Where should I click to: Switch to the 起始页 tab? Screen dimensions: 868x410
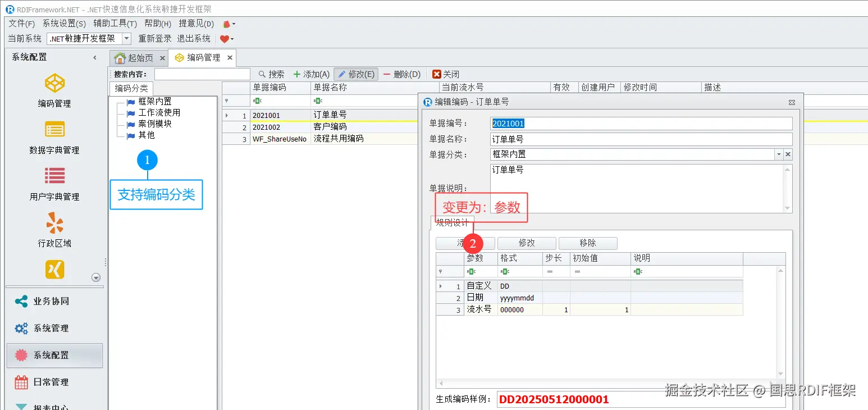point(140,58)
